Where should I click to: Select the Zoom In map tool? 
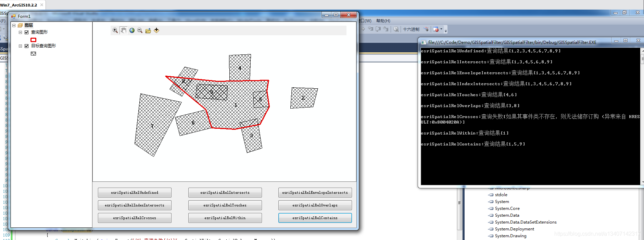point(115,30)
